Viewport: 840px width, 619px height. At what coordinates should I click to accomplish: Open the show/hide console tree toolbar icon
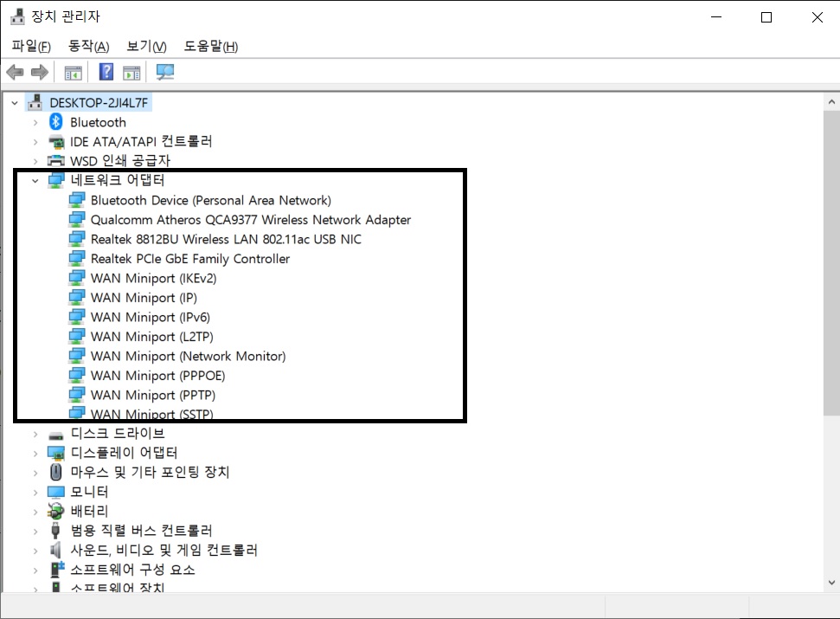73,73
